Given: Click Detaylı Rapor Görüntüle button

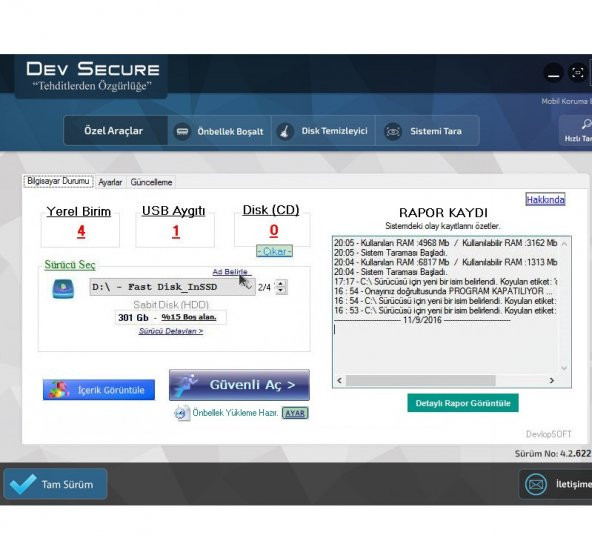Looking at the screenshot, I should coord(463,403).
